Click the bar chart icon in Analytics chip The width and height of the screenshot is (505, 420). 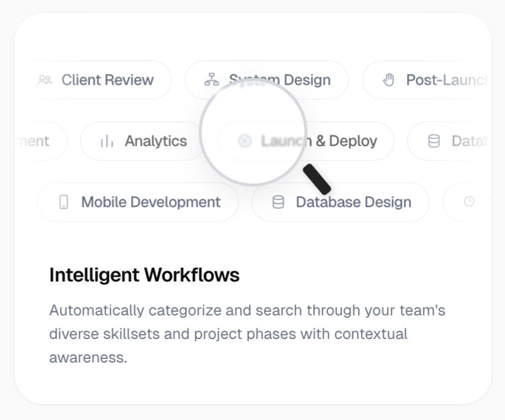click(107, 141)
